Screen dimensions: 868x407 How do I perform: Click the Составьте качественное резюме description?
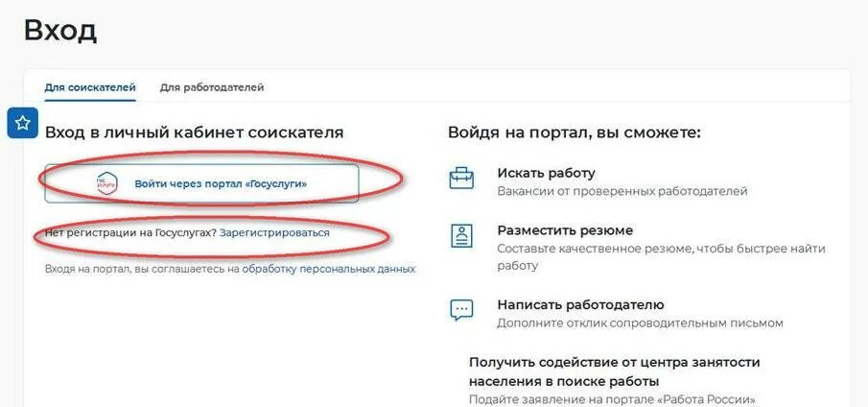(661, 257)
